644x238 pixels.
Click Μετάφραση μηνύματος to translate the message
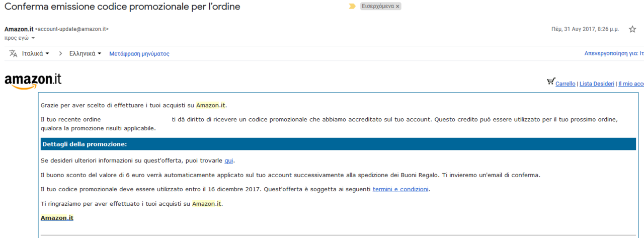point(139,53)
